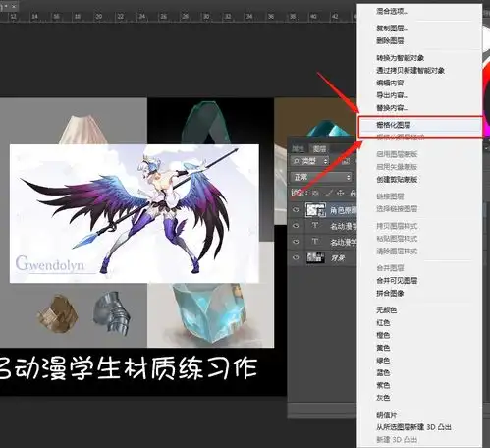This screenshot has height=448, width=490.
Task: Select 通过拷贝新建智能对象 entry
Action: [410, 71]
